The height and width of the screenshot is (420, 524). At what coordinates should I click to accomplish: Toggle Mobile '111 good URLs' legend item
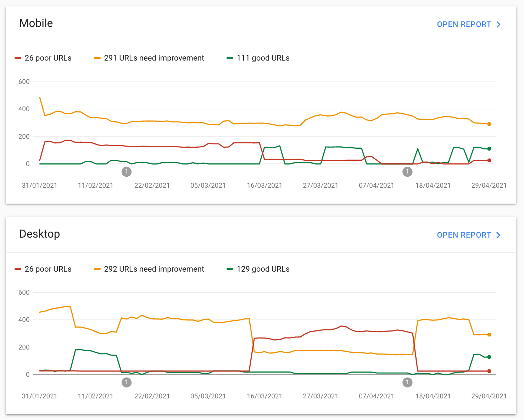click(x=258, y=58)
